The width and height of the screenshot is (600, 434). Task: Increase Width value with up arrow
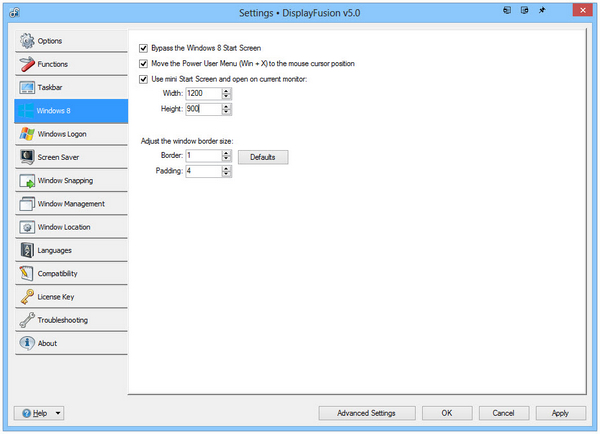click(226, 91)
